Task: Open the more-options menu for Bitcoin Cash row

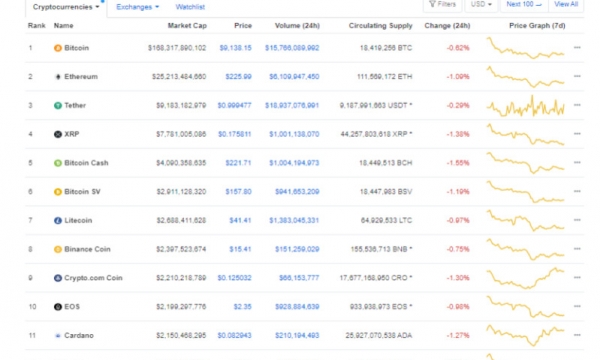Action: [x=577, y=163]
